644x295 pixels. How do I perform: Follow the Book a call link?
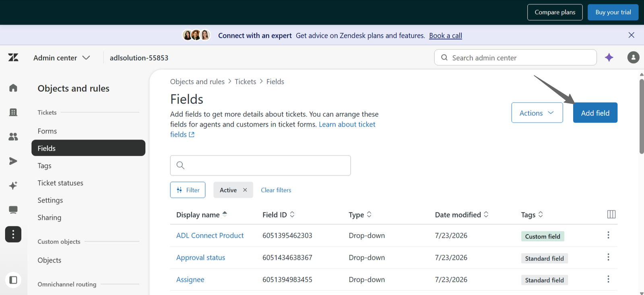point(445,35)
